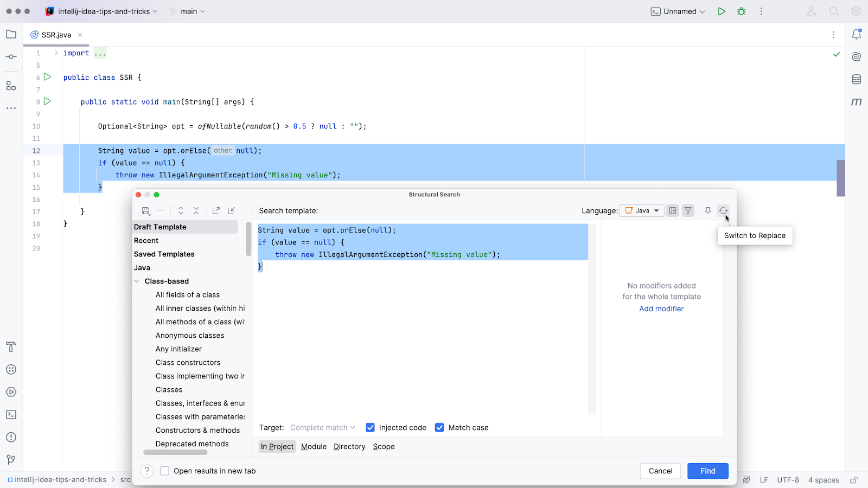Open the Target Complete match dropdown
Screen dimensions: 868x488
[x=323, y=428]
